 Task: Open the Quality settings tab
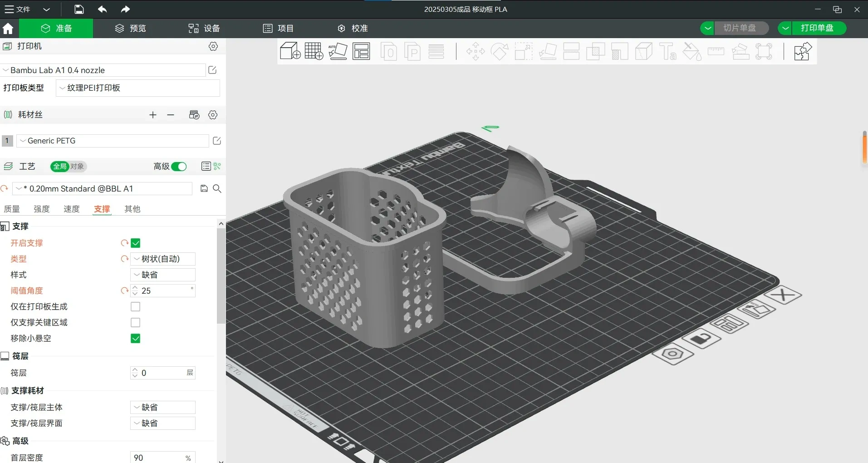click(x=12, y=209)
